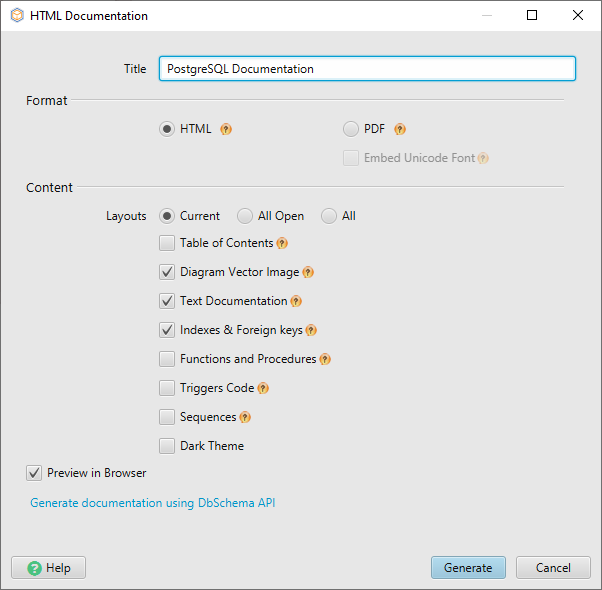
Task: Select the PDF format radio button
Action: coord(351,129)
